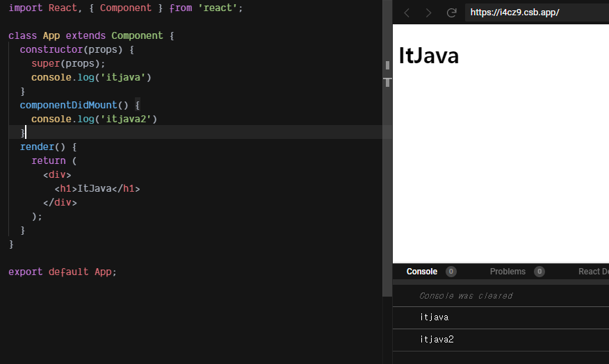
Task: Click the Problems count badge
Action: click(539, 272)
